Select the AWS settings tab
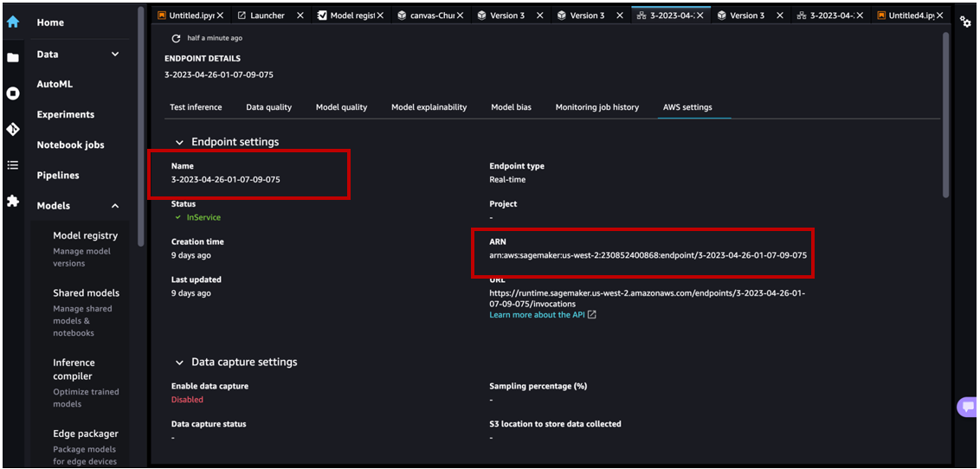The image size is (980, 469). (687, 107)
